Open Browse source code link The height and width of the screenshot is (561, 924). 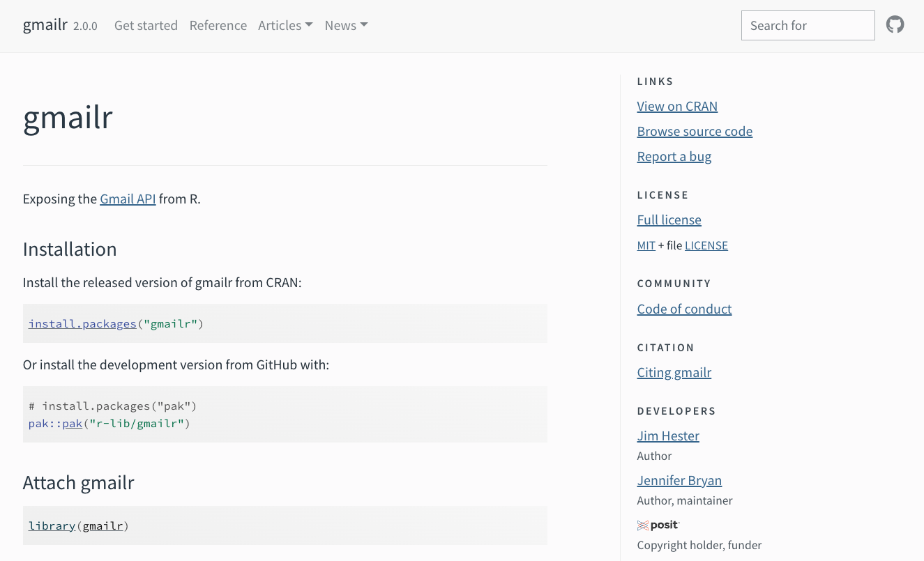(x=694, y=132)
